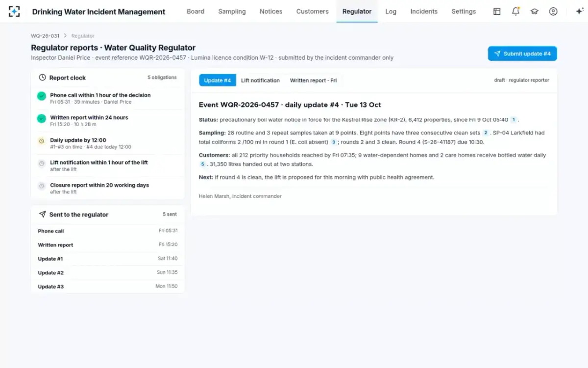Image resolution: width=588 pixels, height=368 pixels.
Task: Open the Sampling tab
Action: [232, 11]
